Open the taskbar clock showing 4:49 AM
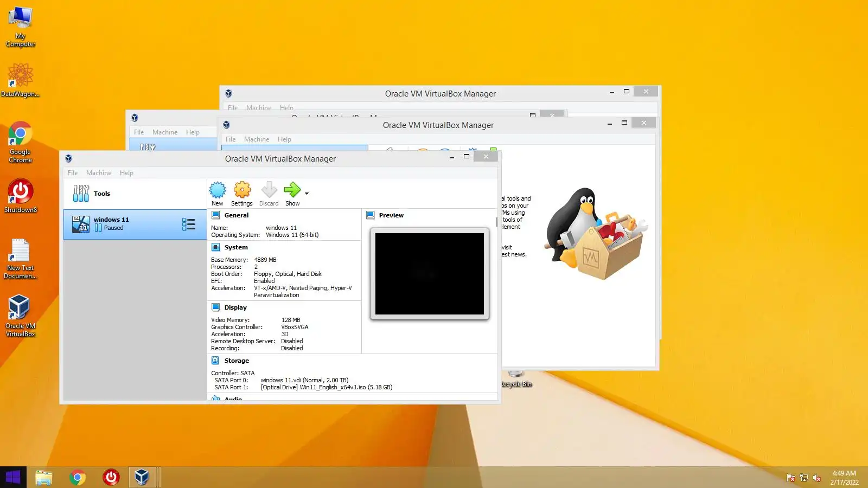Viewport: 868px width, 488px height. (x=844, y=478)
